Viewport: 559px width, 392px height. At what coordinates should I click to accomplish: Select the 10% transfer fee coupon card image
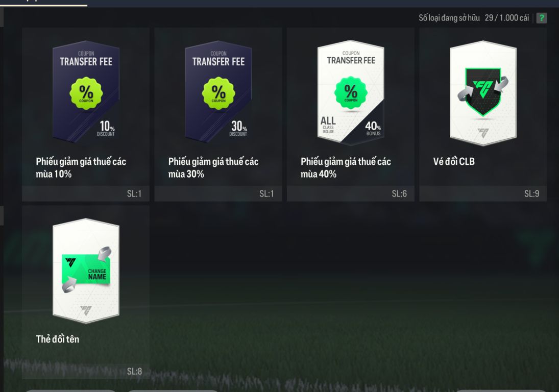86,92
